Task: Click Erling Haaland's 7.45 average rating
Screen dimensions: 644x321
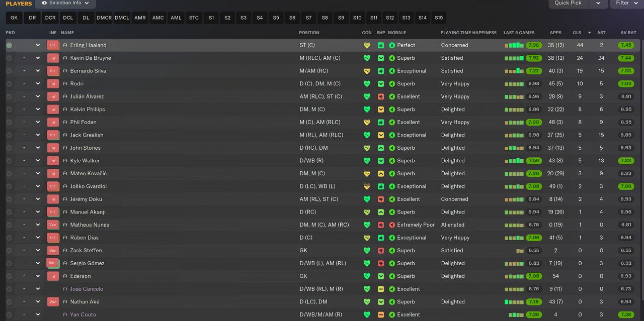Action: (x=626, y=45)
